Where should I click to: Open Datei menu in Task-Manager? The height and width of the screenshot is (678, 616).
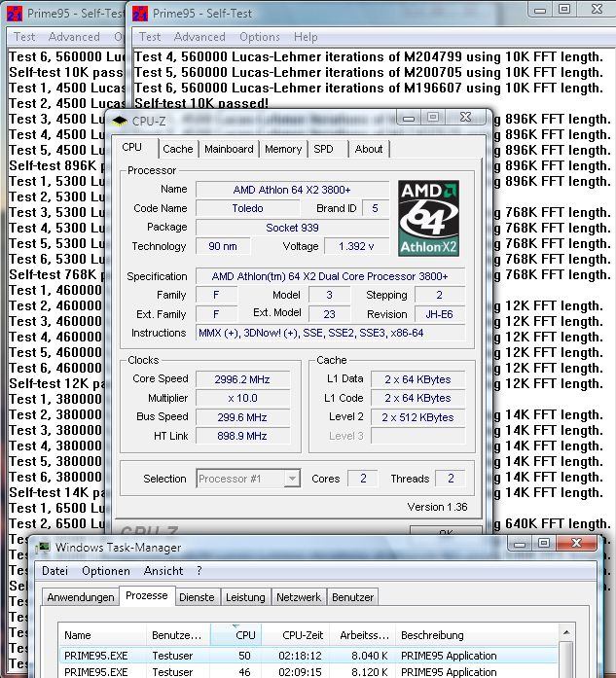pyautogui.click(x=54, y=571)
